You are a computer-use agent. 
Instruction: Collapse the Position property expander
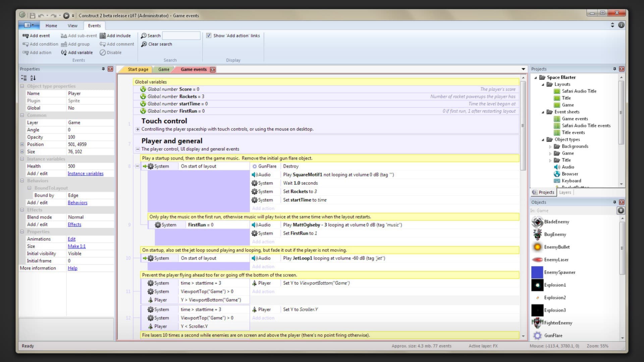click(22, 144)
